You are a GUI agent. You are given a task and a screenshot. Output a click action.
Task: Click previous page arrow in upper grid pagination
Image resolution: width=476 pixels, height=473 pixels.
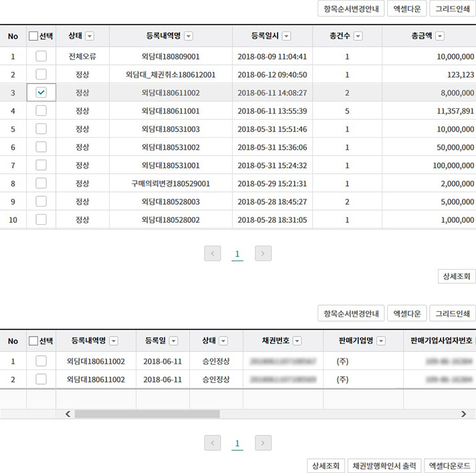tap(213, 254)
